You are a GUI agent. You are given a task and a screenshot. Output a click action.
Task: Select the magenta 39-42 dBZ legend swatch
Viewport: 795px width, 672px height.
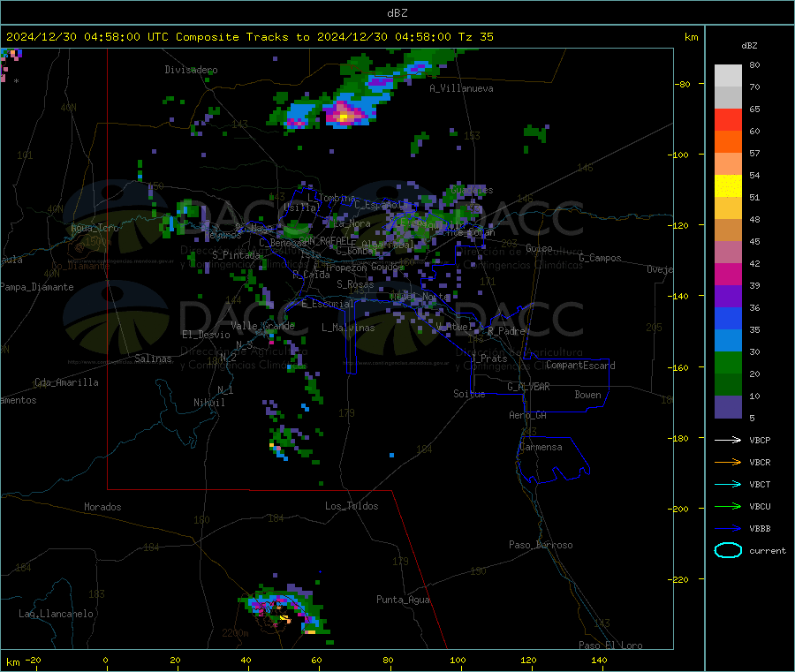tap(728, 274)
